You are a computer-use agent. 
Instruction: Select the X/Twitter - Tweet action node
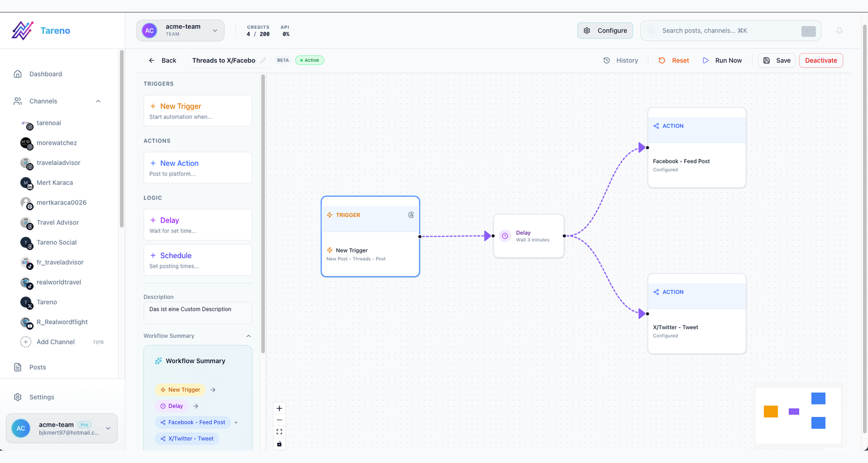tap(697, 314)
